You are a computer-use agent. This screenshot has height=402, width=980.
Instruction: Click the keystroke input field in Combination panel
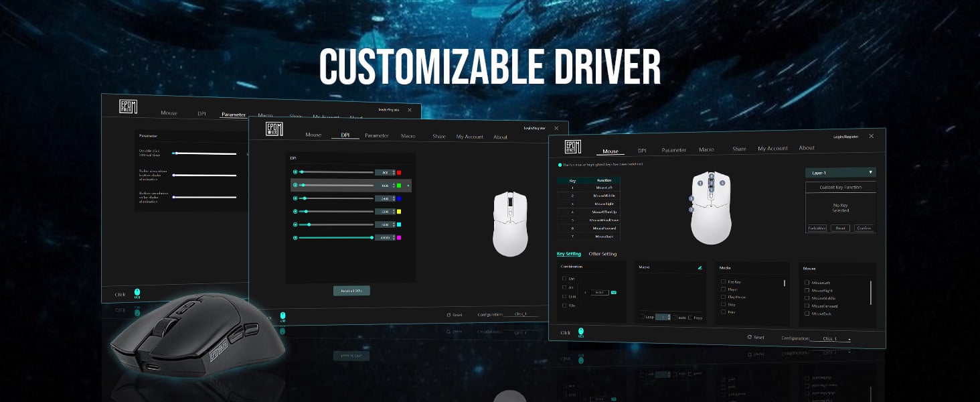tap(599, 292)
